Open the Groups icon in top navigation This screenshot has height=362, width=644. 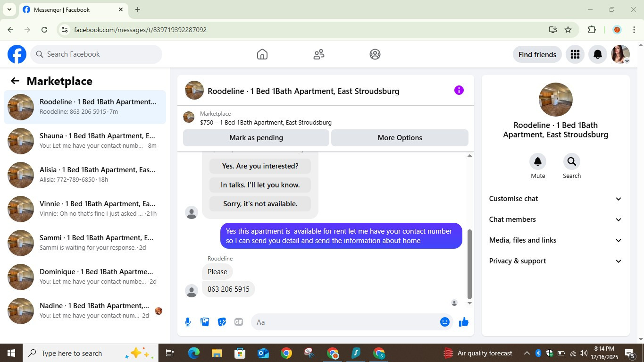[x=375, y=54]
